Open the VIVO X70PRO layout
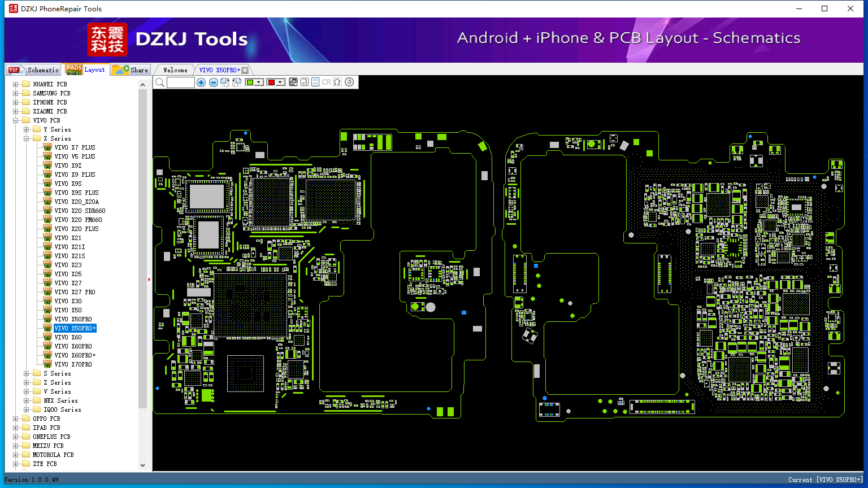Viewport: 868px width, 488px height. [73, 364]
